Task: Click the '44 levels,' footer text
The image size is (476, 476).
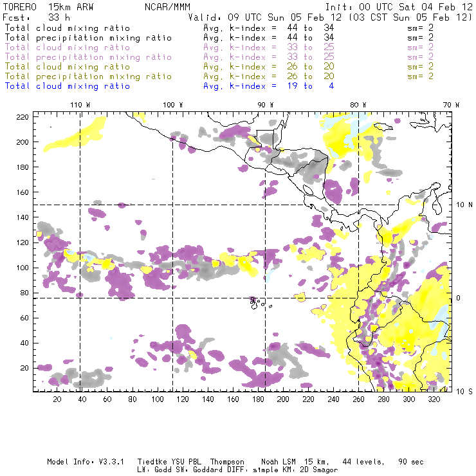Action: pyautogui.click(x=363, y=462)
